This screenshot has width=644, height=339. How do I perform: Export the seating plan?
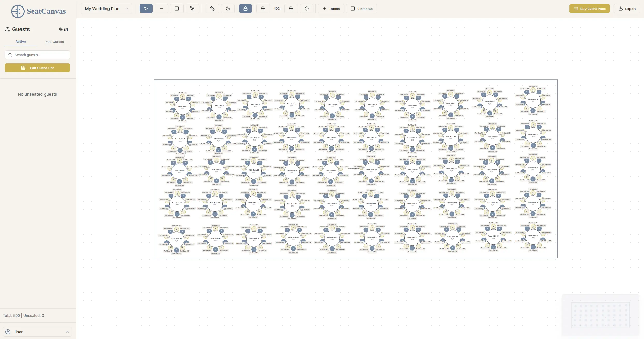(627, 9)
